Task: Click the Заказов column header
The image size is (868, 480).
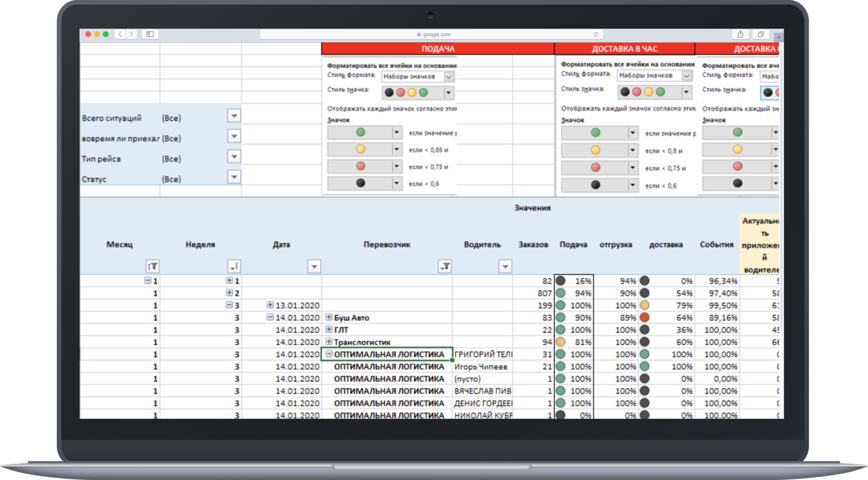Action: (x=533, y=245)
